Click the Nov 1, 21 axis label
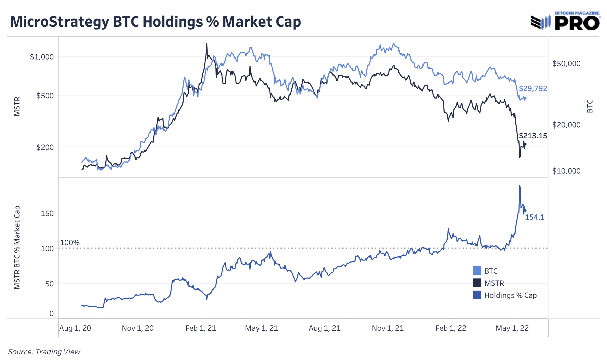Viewport: 607px width, 364px height. pos(388,328)
